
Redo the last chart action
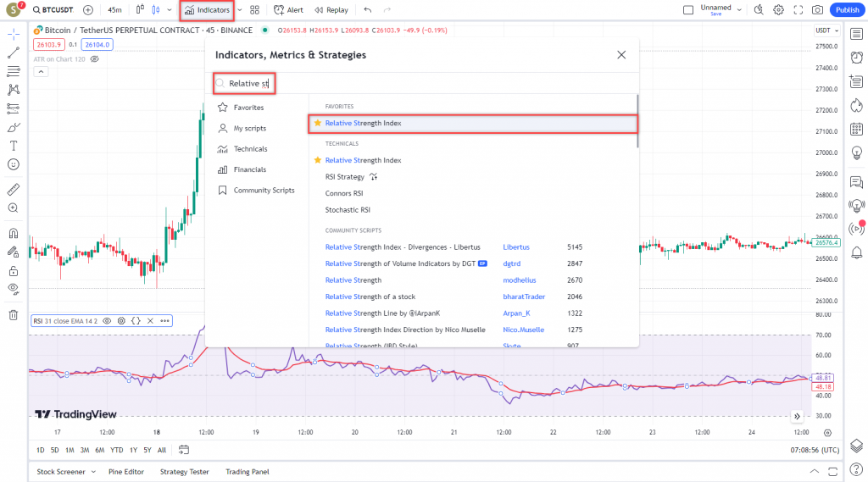387,10
